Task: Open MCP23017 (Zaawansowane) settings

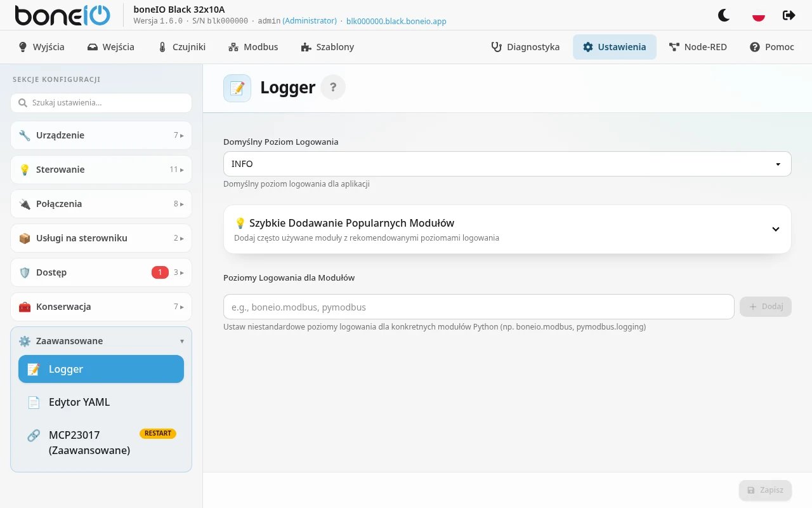Action: click(101, 443)
